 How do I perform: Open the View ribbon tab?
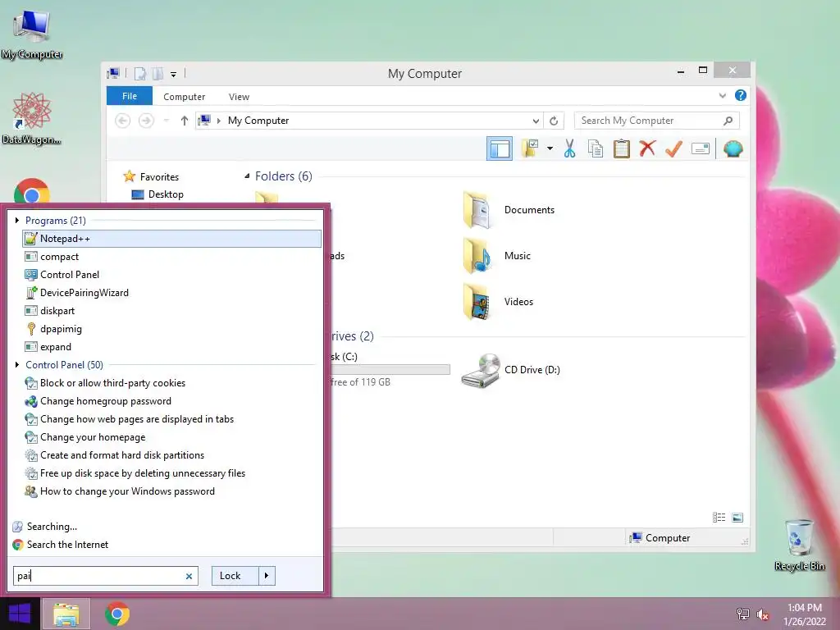coord(239,97)
